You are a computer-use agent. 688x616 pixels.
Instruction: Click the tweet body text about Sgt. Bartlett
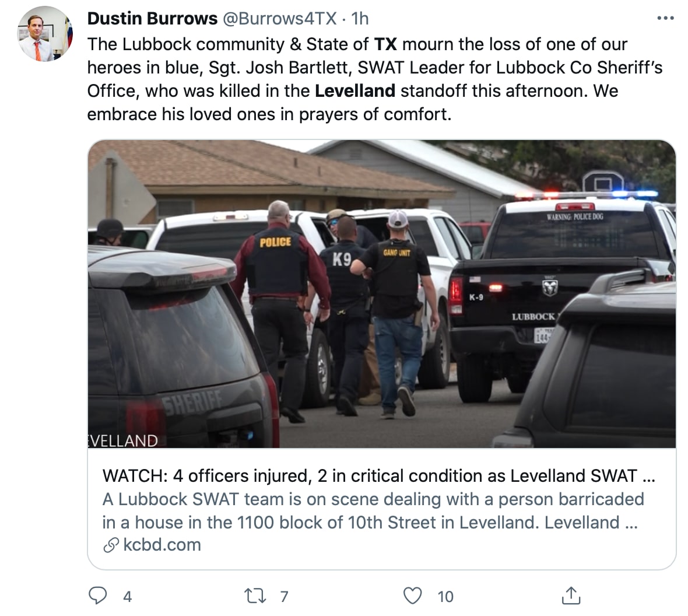[x=375, y=79]
